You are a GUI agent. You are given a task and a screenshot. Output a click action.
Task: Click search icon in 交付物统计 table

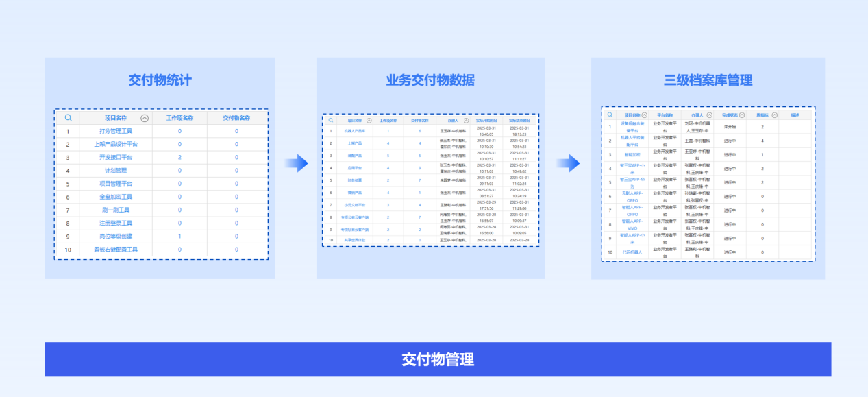tap(68, 118)
